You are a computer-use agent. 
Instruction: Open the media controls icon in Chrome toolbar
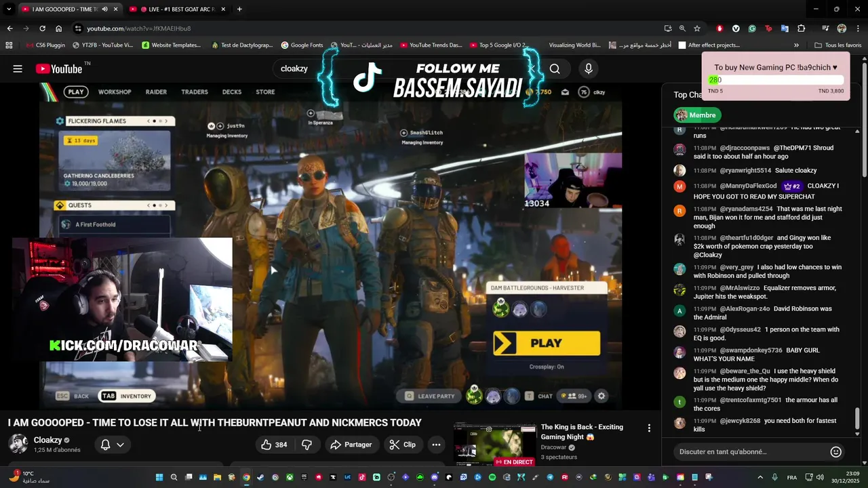point(825,28)
